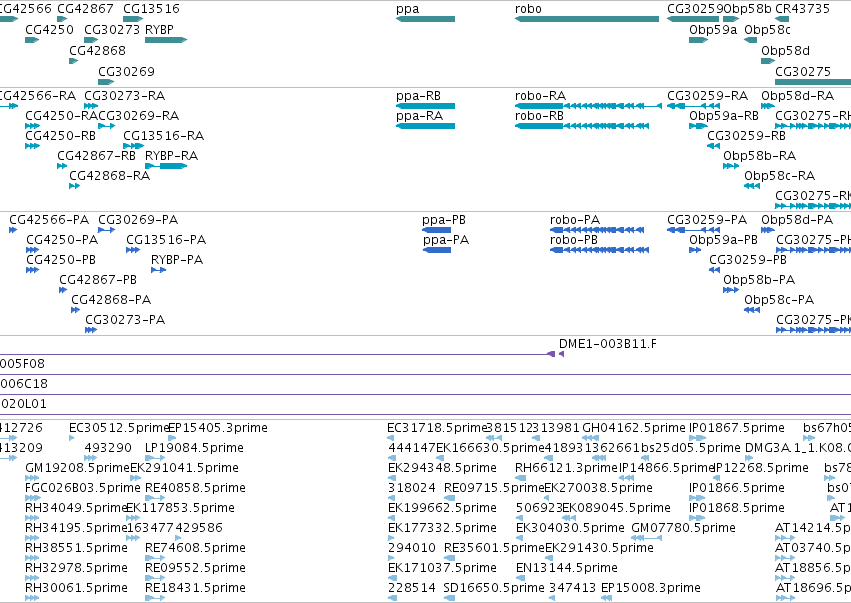Click the 'SD16650.5prime' EST label
The image size is (851, 603).
[494, 588]
